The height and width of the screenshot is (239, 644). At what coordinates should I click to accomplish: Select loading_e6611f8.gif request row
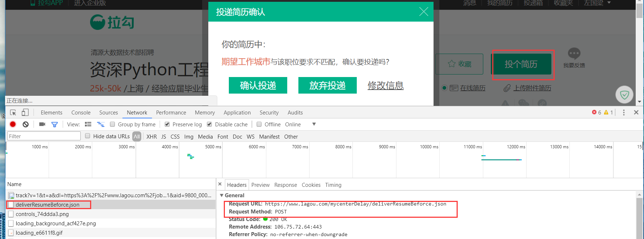111,233
